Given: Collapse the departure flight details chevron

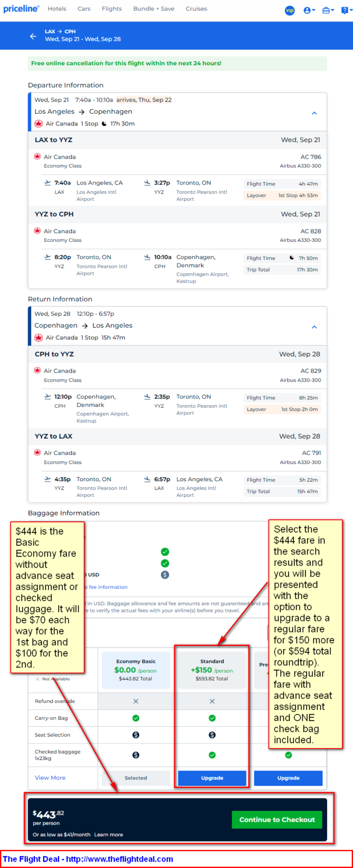Looking at the screenshot, I should pos(315,113).
